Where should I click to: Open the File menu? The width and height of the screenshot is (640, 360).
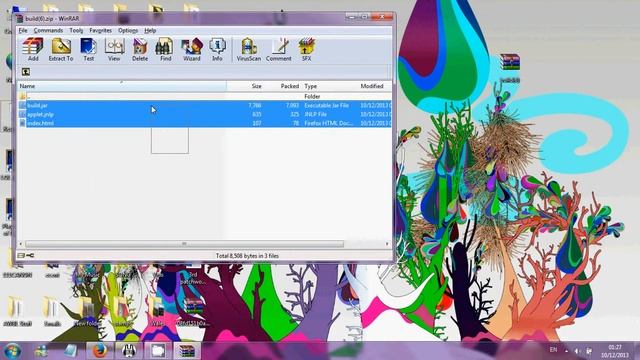coord(23,31)
